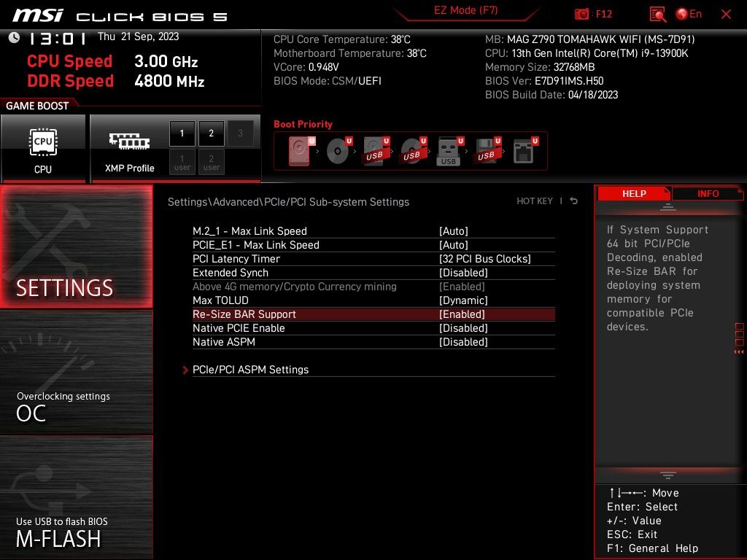Click the clock icon beside the time
This screenshot has width=747, height=560.
pos(15,37)
